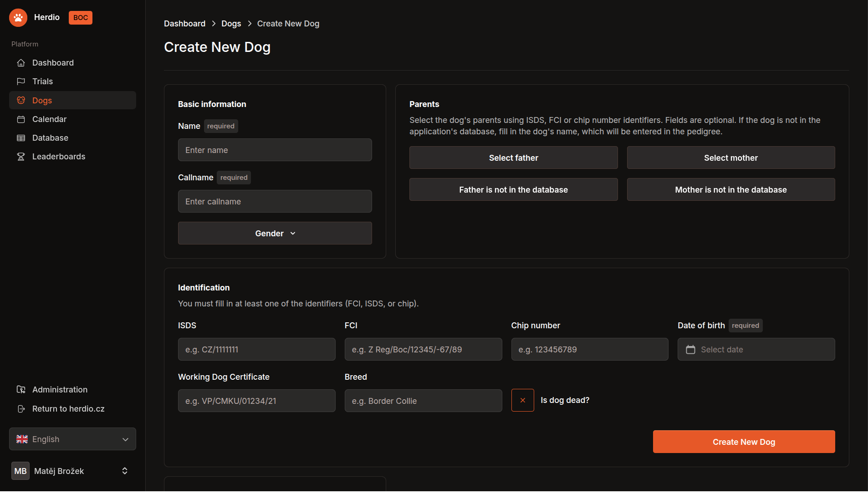This screenshot has height=494, width=868.
Task: Click Father is not in the database
Action: (x=513, y=189)
